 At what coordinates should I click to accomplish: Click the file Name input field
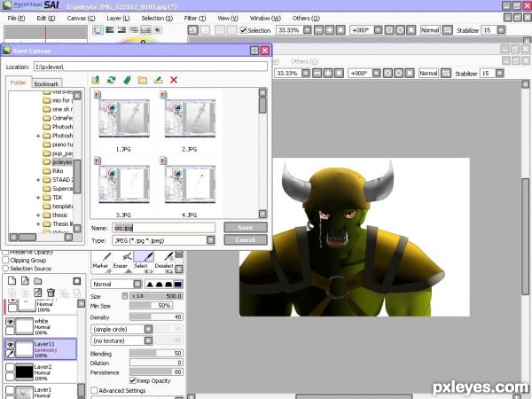point(163,228)
